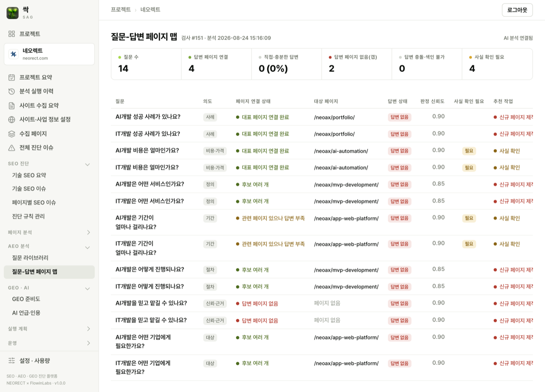Click 후보 여러 개 in IT개발은 어떤 서비스 row

click(252, 201)
